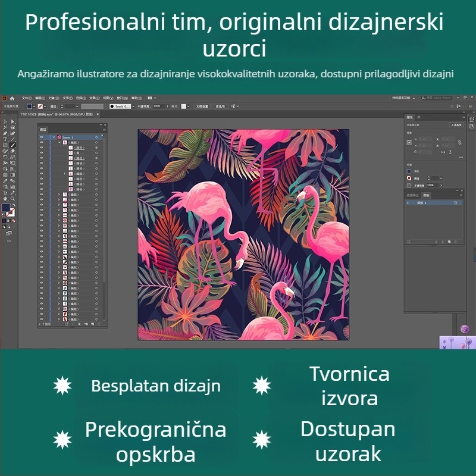This screenshot has width=476, height=476.
Task: Click the 文档设置 document setup button
Action: coord(202,107)
